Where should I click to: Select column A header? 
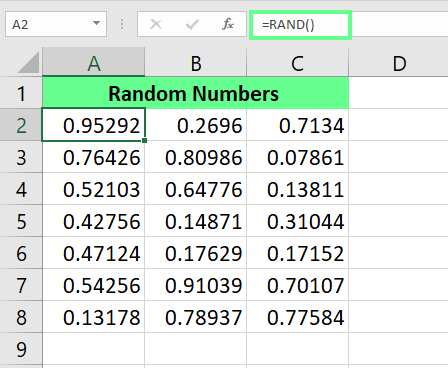coord(94,63)
